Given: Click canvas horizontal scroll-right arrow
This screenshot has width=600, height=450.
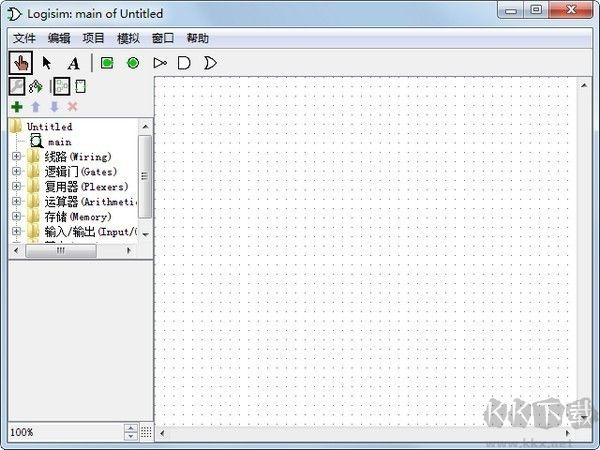Looking at the screenshot, I should (x=568, y=433).
